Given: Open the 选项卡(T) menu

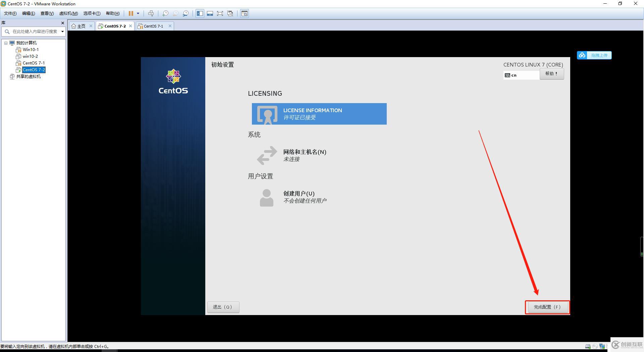Looking at the screenshot, I should (x=92, y=13).
